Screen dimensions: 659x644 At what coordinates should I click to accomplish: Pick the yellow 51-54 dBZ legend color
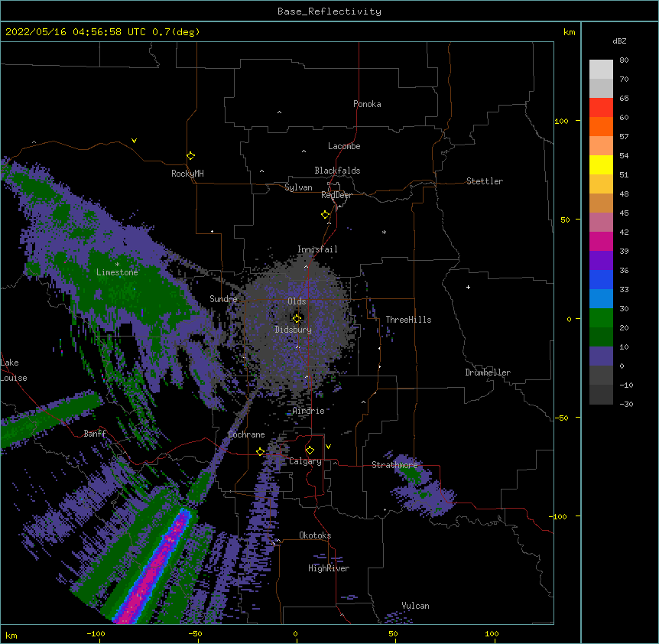coord(601,164)
